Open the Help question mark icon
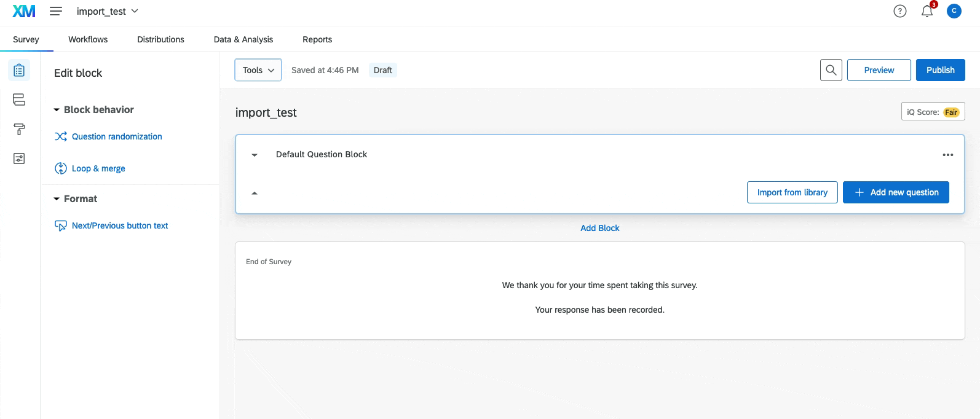The image size is (980, 419). (900, 11)
